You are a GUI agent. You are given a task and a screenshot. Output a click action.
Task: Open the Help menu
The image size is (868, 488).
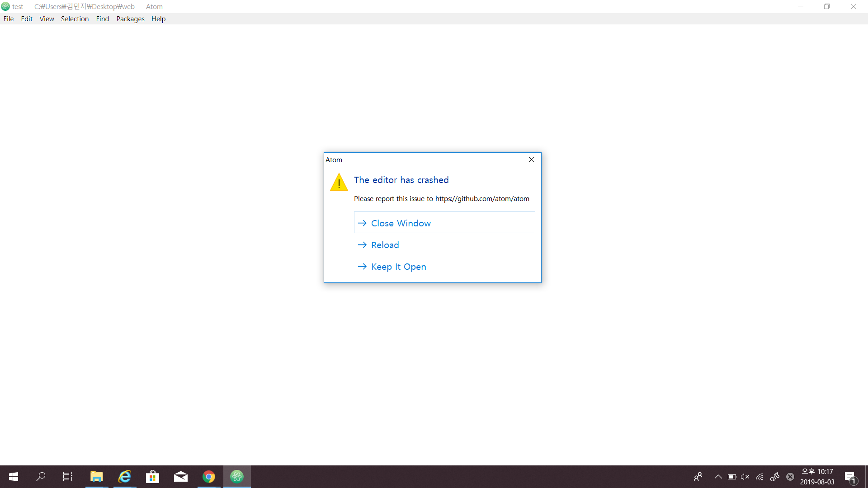158,19
